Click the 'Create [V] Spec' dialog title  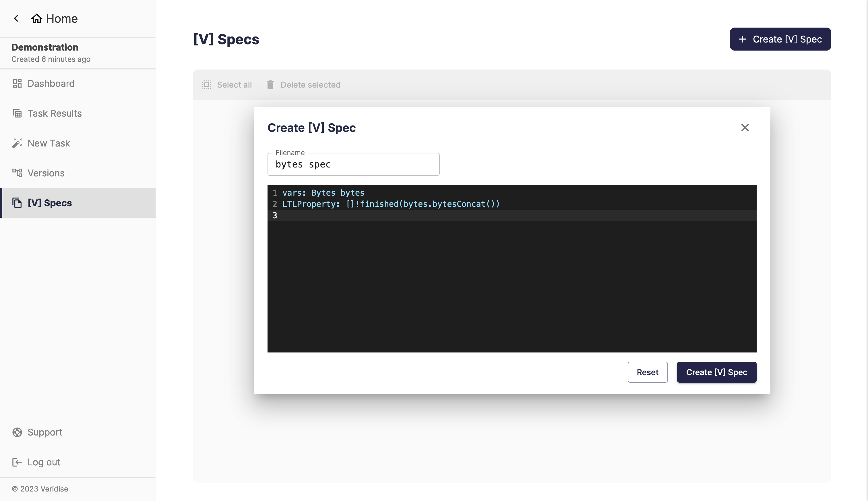click(311, 128)
